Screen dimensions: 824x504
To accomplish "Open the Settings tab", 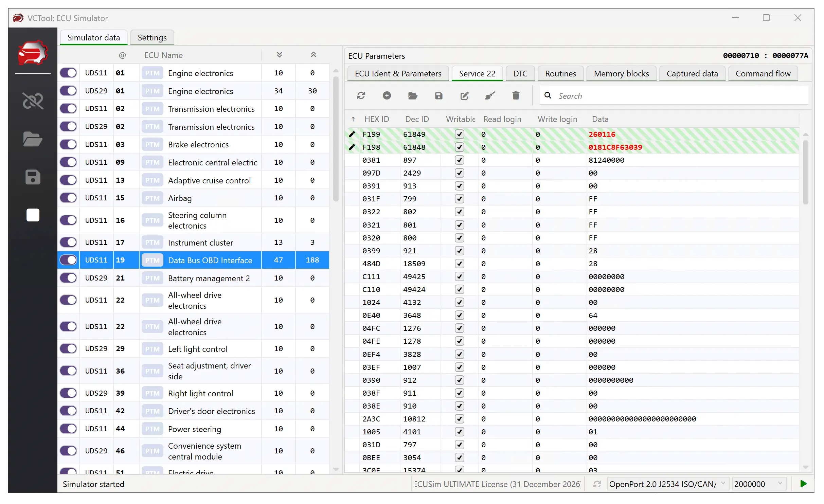I will point(152,38).
